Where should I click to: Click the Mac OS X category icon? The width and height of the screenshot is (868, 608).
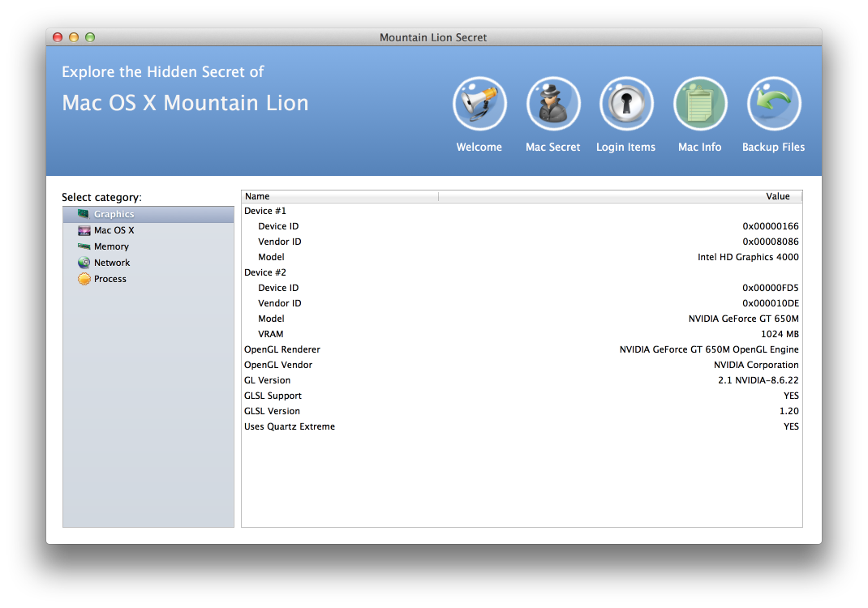pos(84,230)
